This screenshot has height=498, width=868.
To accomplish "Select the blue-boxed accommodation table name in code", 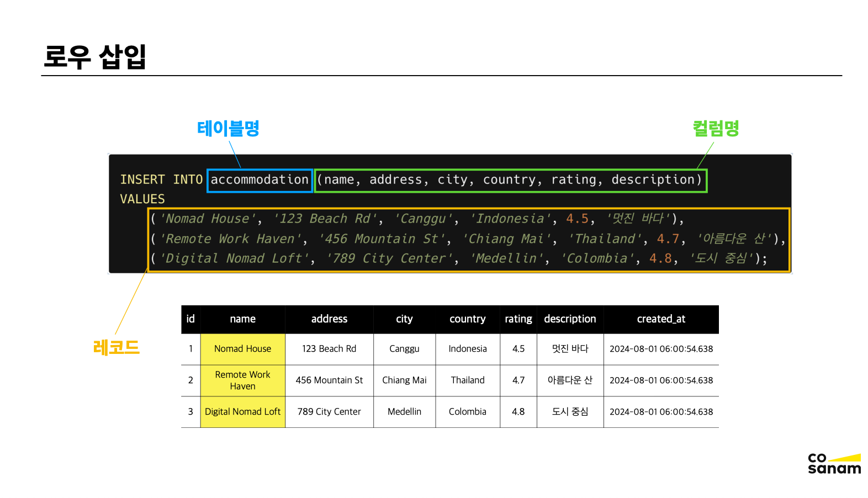I will click(260, 180).
